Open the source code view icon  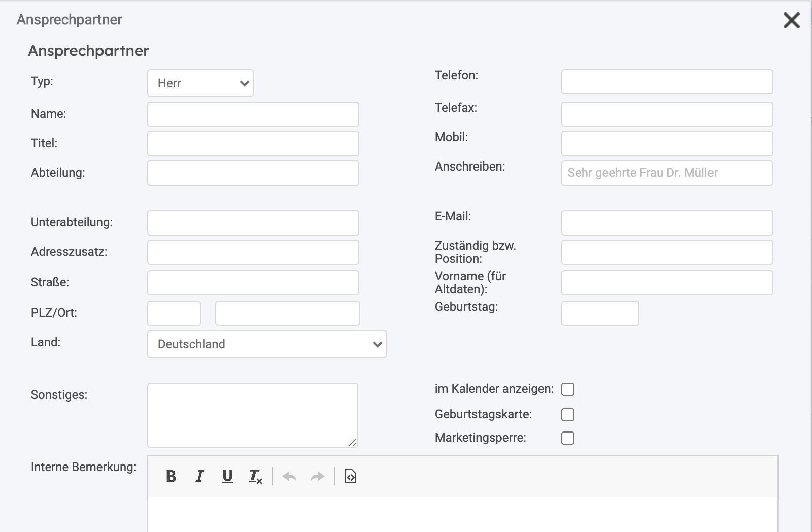[351, 476]
